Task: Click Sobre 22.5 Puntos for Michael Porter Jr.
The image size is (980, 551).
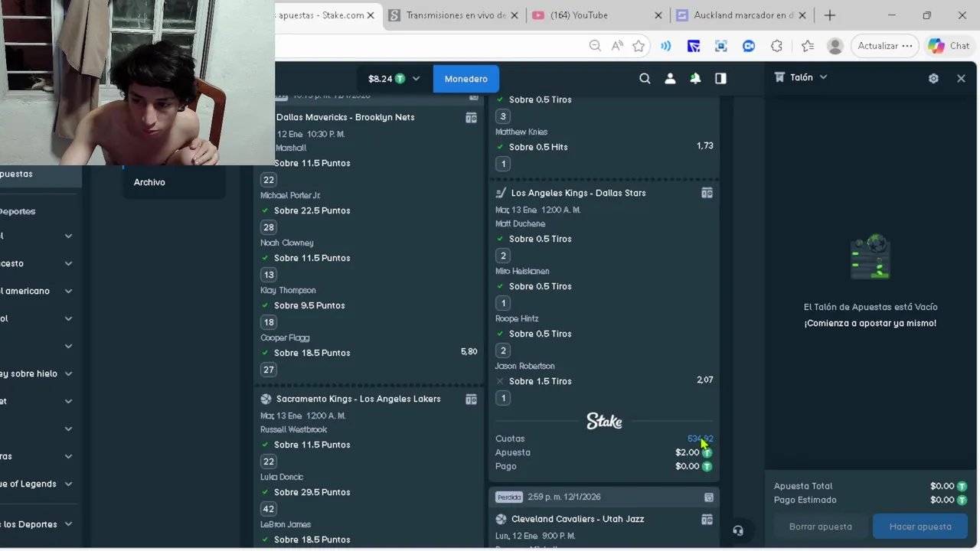Action: (312, 210)
